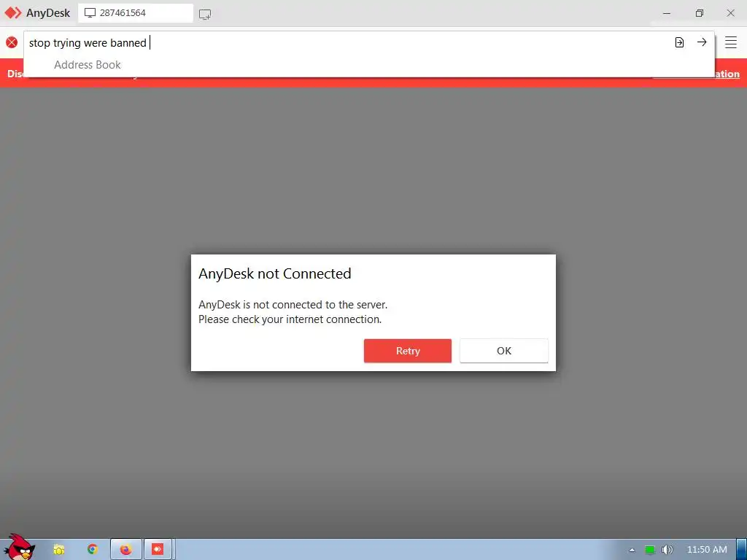Click the file transfer icon
Image resolution: width=747 pixels, height=560 pixels.
(x=679, y=42)
